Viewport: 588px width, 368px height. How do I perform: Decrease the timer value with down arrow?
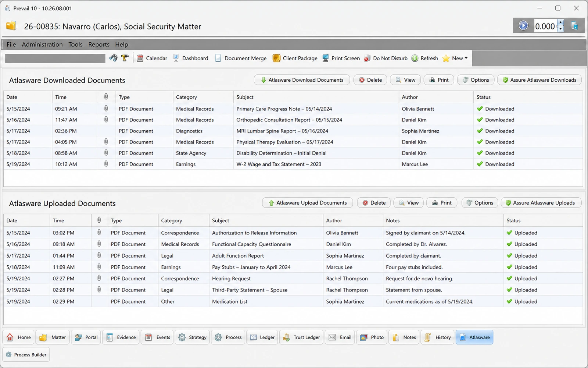click(x=560, y=29)
